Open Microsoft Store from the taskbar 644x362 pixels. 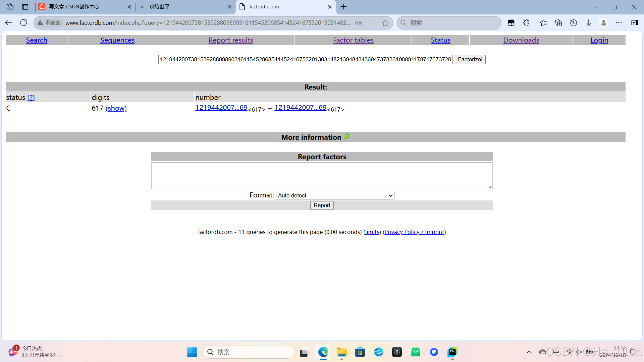(360, 352)
